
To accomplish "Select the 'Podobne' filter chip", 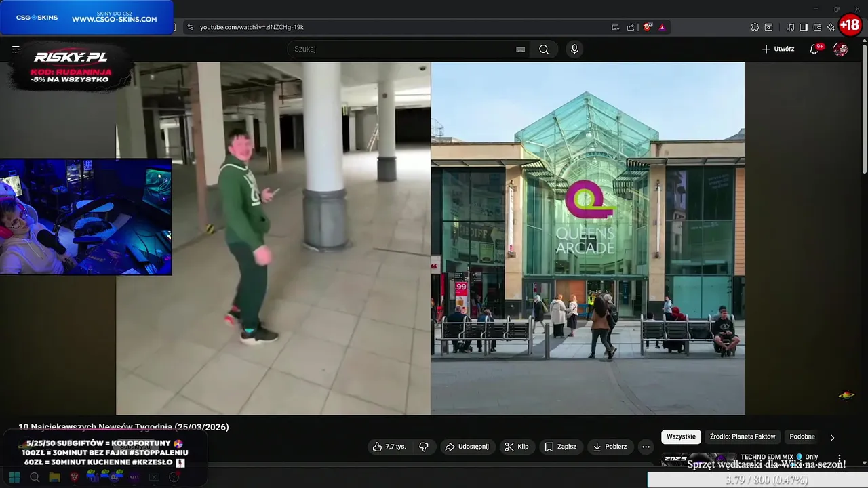I will [802, 436].
